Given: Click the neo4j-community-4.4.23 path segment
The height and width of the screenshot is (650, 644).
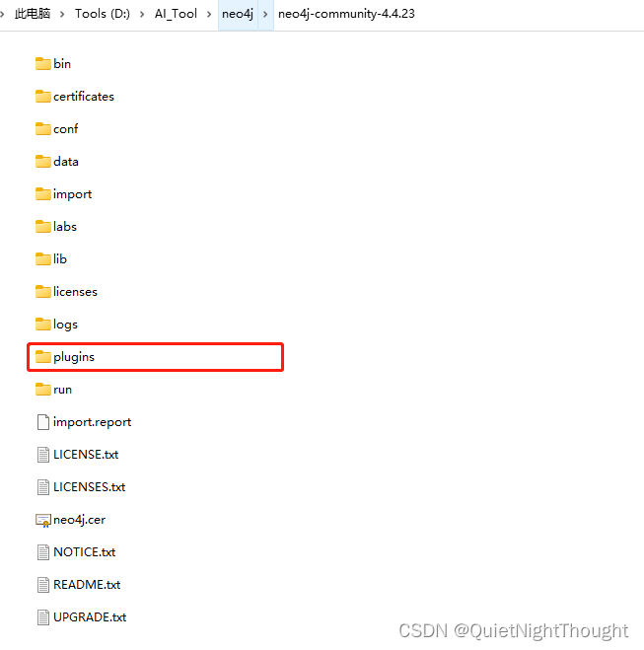Looking at the screenshot, I should click(346, 14).
